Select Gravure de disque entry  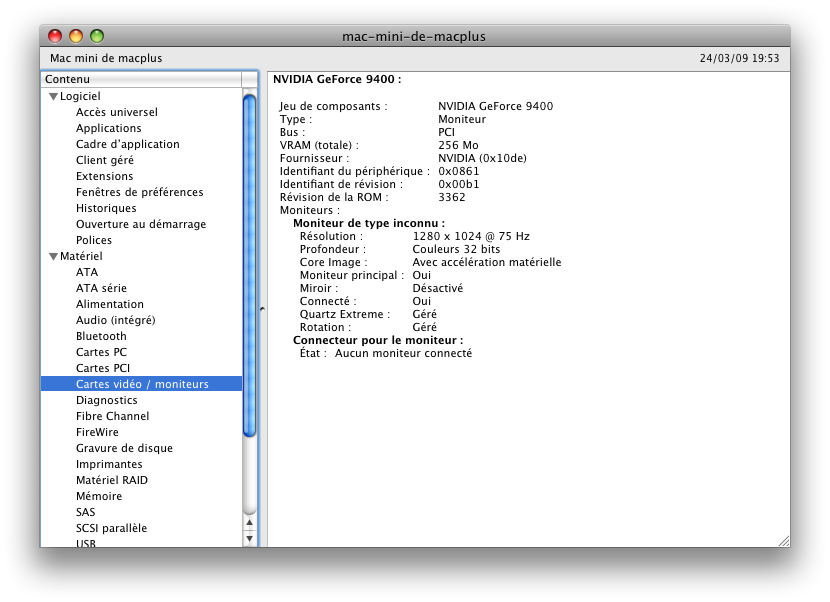(124, 448)
